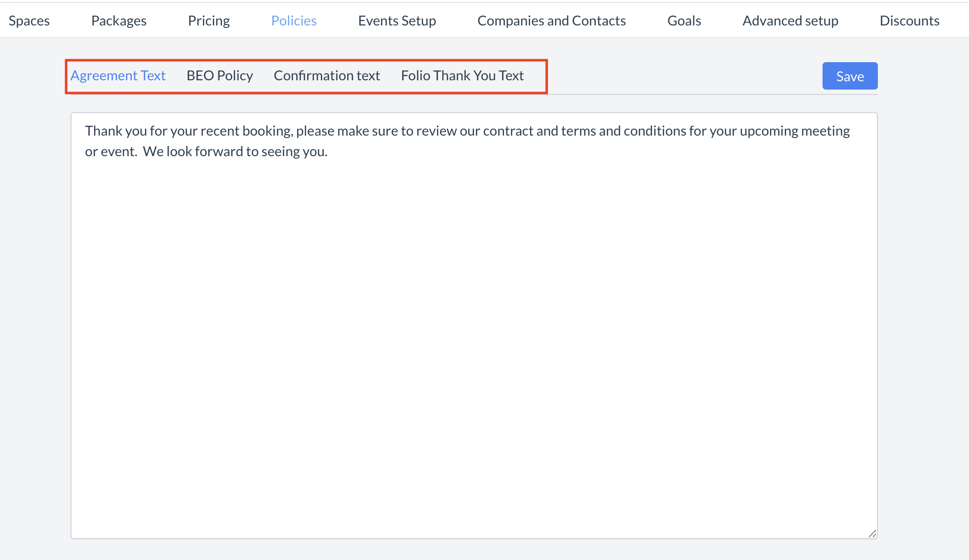Place cursor on the word 'contract'

pos(508,131)
